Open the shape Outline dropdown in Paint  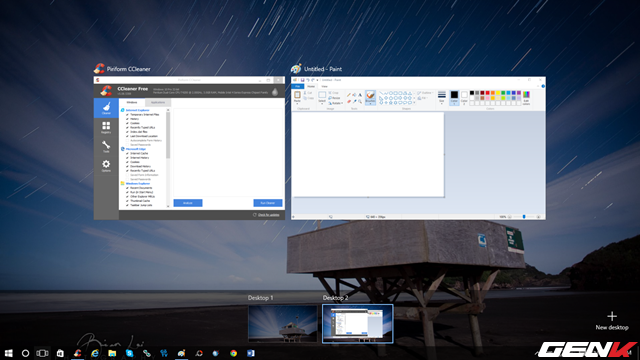point(425,93)
